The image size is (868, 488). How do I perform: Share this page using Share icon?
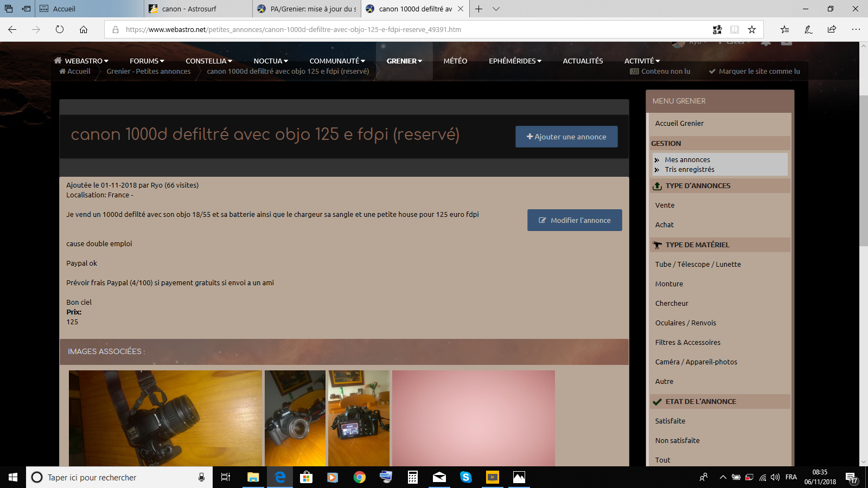click(x=832, y=30)
